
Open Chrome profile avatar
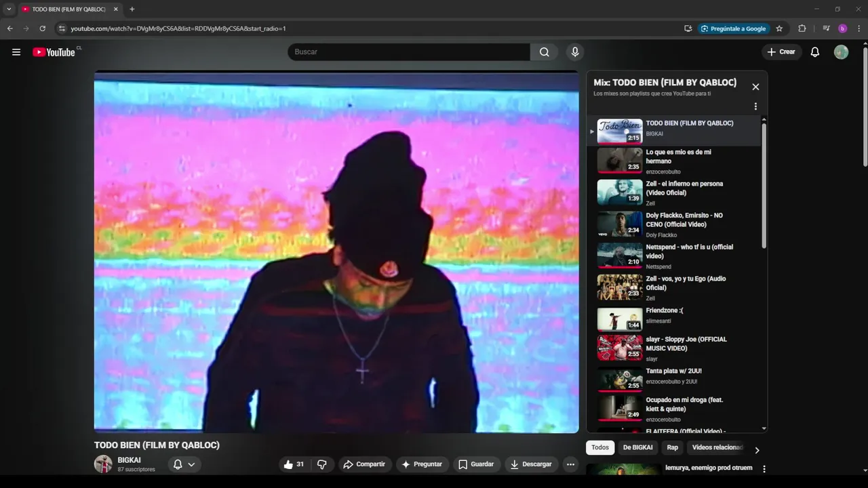(x=842, y=28)
